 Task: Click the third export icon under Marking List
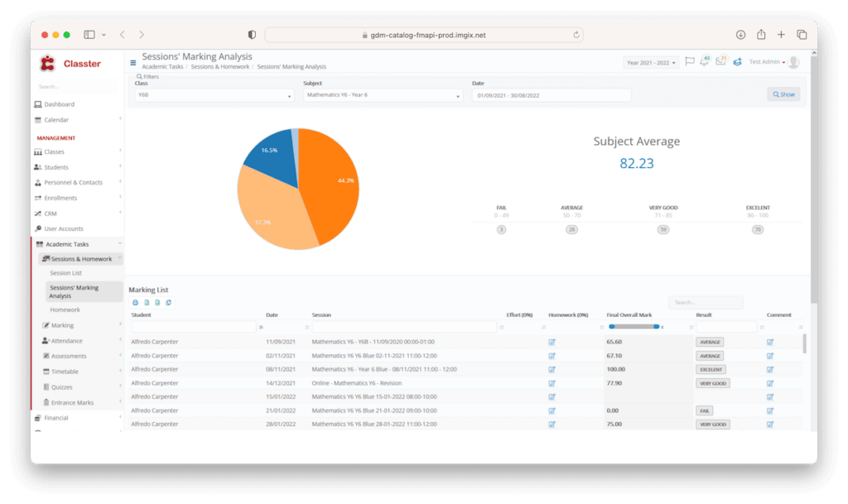tap(157, 303)
